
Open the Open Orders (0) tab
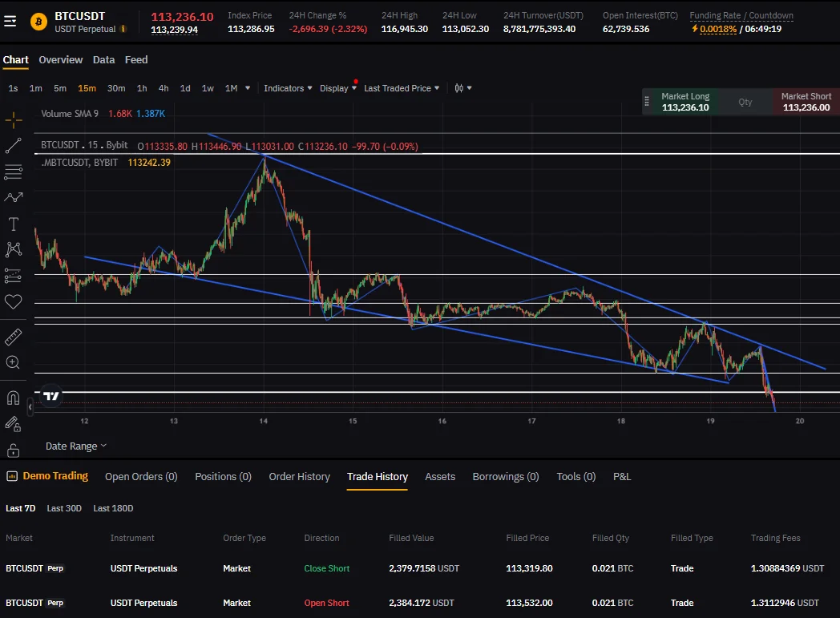(141, 477)
